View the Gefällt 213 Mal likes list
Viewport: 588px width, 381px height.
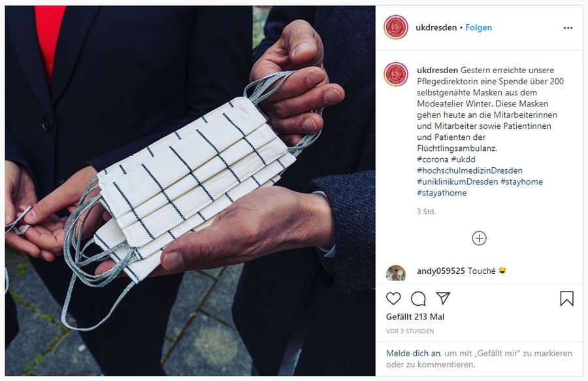(415, 317)
